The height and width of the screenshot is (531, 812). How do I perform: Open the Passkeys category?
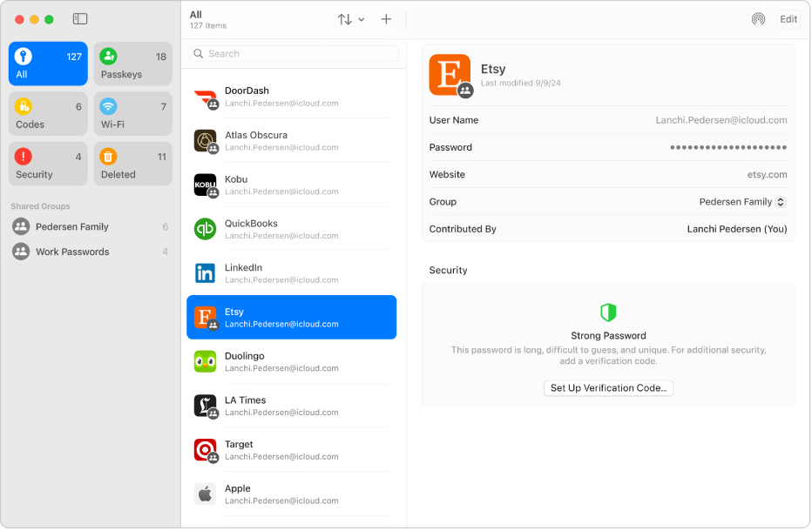click(133, 64)
